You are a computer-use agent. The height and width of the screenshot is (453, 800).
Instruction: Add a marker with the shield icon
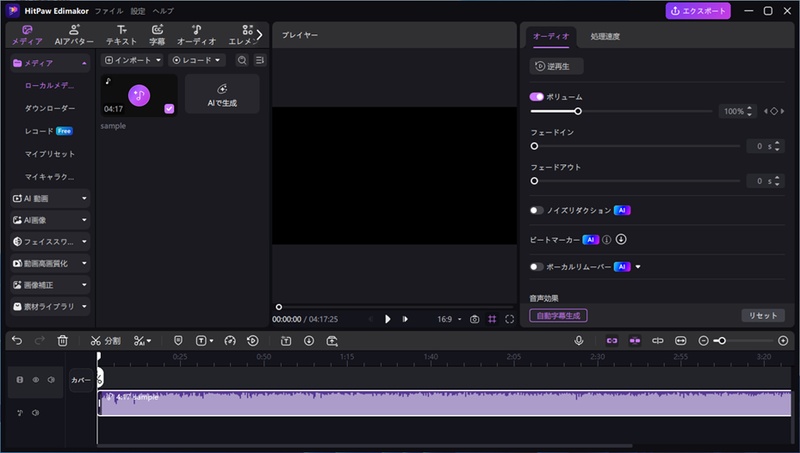tap(178, 341)
